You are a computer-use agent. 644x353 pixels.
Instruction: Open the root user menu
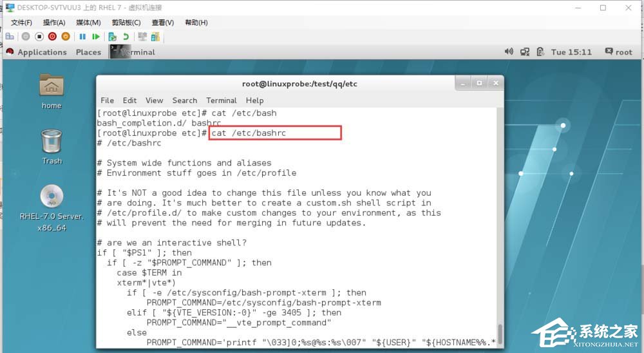(618, 52)
